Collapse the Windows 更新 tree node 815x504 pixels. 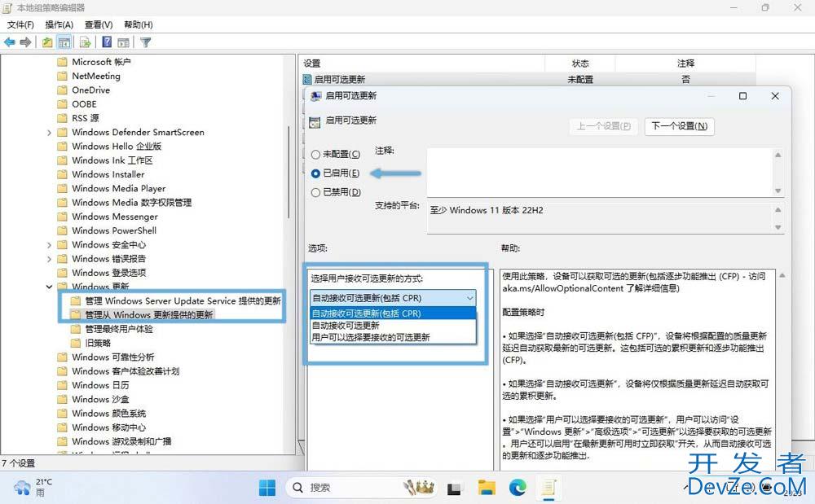49,287
